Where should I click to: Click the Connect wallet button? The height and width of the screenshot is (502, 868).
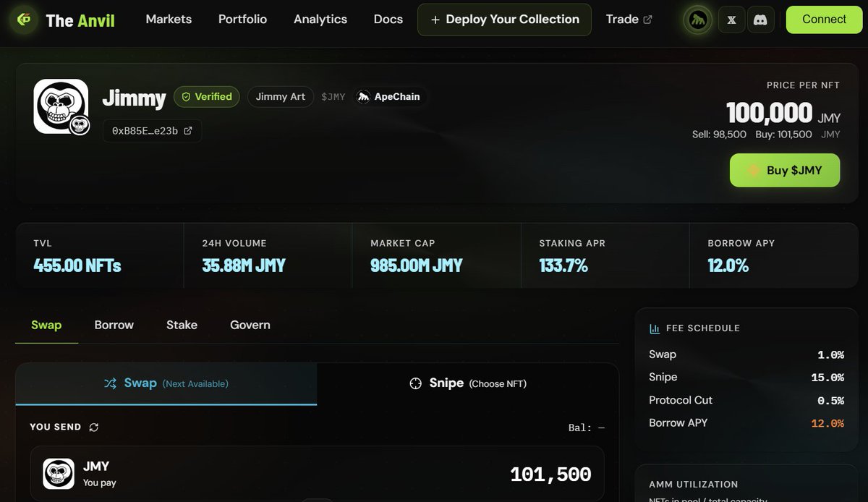[x=824, y=20]
